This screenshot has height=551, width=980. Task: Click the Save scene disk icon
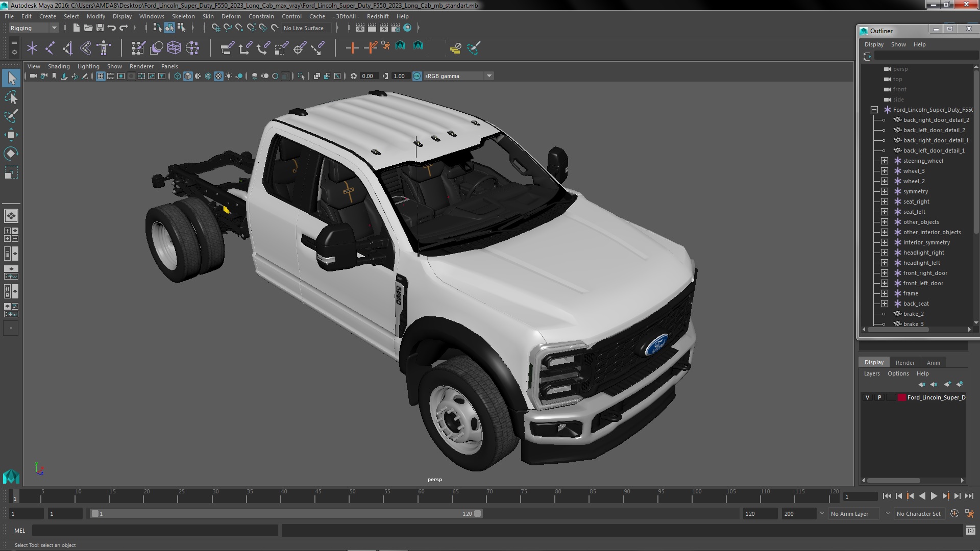[x=100, y=28]
